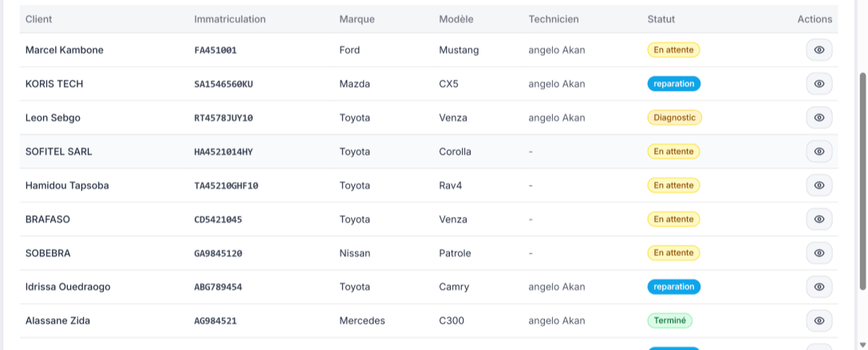Viewport: 868px width, 350px height.
Task: Click eye icon for Hamidou Tapsoba
Action: (819, 186)
